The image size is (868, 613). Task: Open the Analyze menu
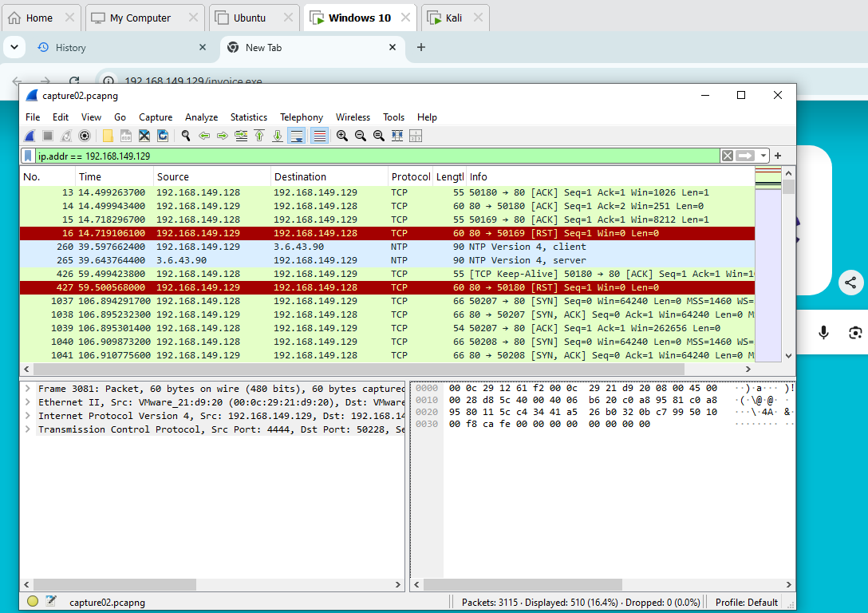coord(202,117)
